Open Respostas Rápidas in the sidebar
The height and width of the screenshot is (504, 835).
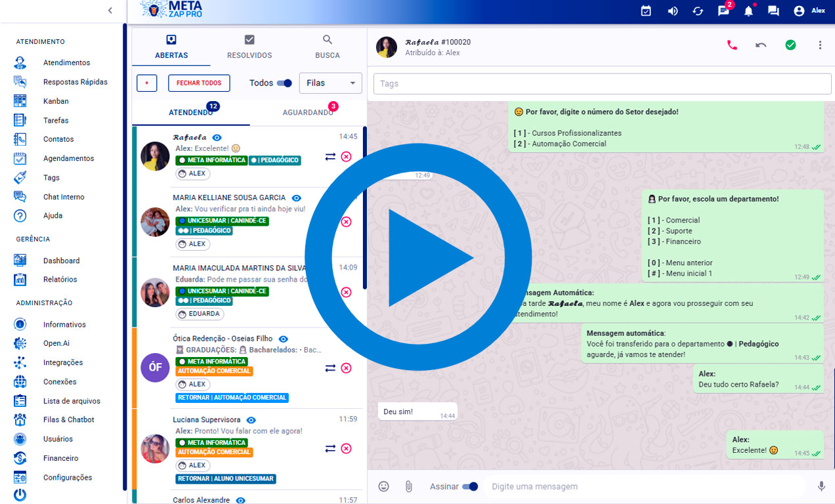(x=75, y=82)
